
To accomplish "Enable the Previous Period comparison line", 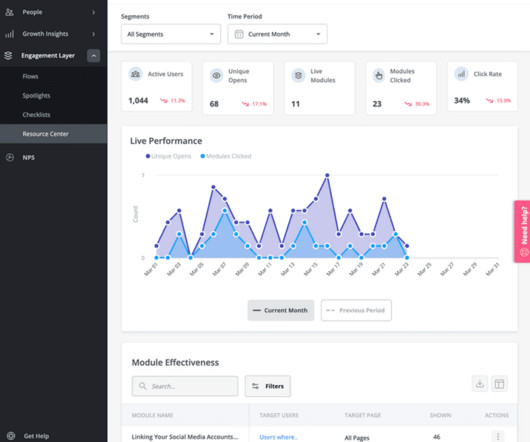I will coord(356,310).
